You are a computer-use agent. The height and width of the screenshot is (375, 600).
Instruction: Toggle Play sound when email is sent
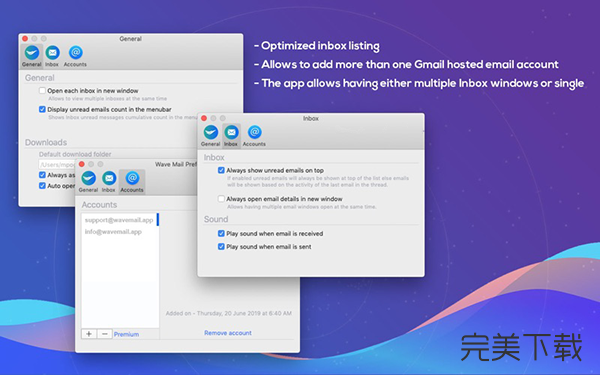(x=221, y=247)
